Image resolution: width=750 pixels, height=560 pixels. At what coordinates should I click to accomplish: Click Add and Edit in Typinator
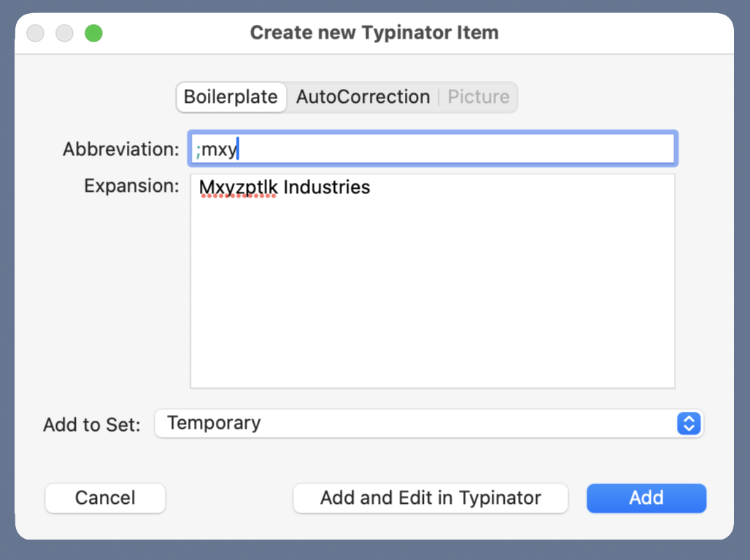[x=430, y=498]
